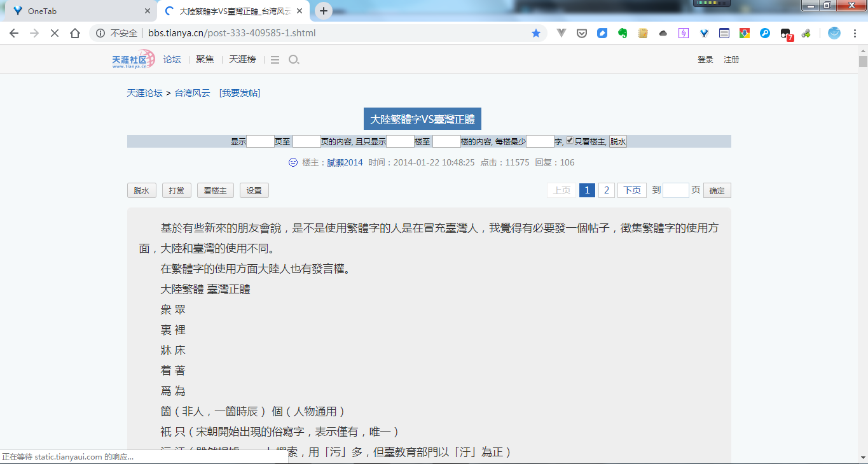This screenshot has width=868, height=464.
Task: Click the address bar URL bbs.tianya.cn
Action: coord(231,33)
